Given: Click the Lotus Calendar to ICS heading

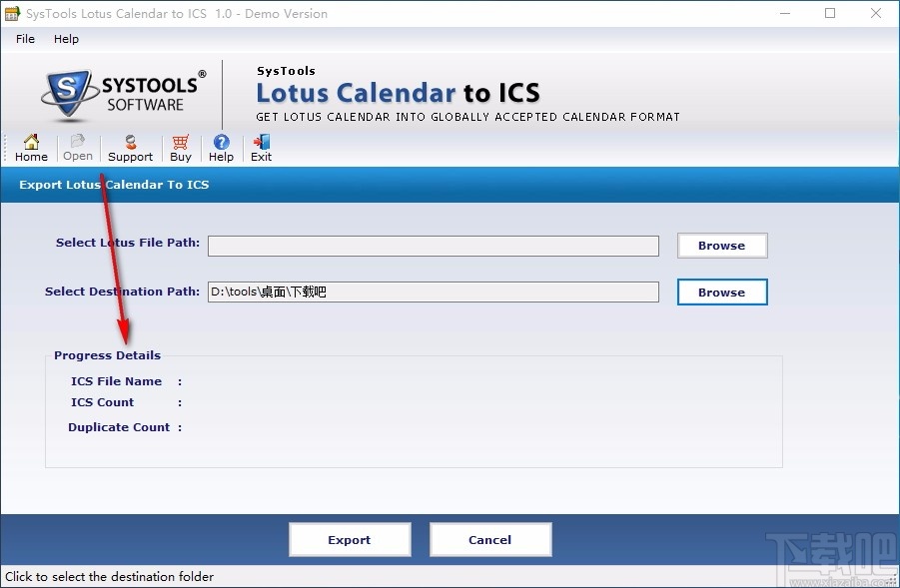Looking at the screenshot, I should pos(398,92).
